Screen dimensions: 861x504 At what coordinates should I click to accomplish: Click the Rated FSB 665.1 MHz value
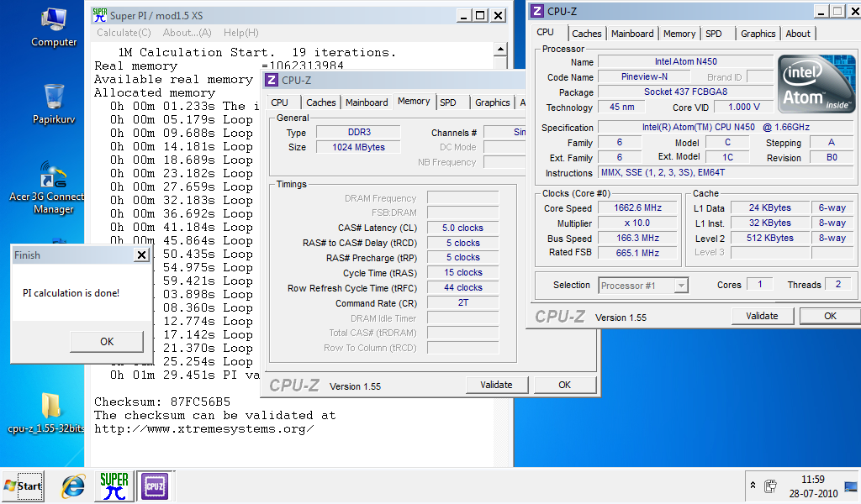637,253
